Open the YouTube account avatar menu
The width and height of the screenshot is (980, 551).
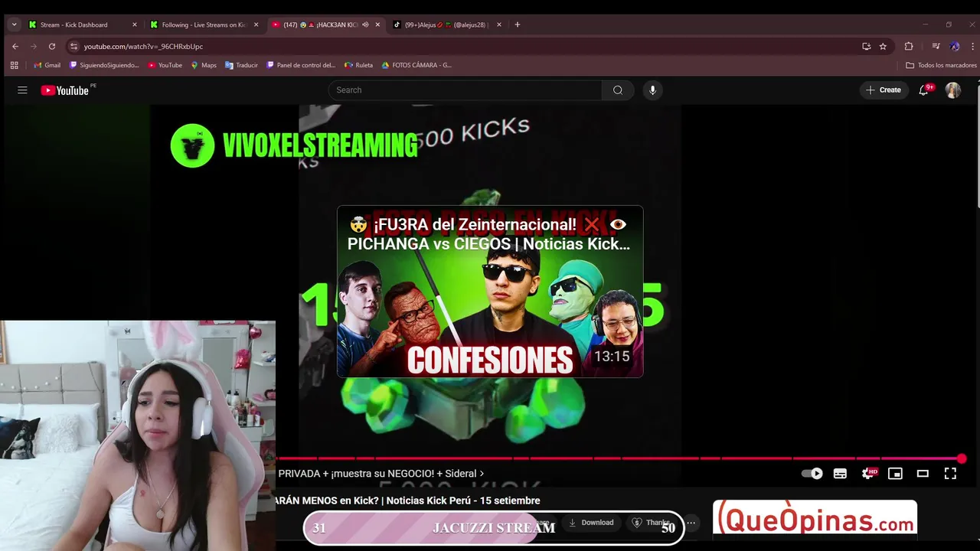click(x=953, y=90)
